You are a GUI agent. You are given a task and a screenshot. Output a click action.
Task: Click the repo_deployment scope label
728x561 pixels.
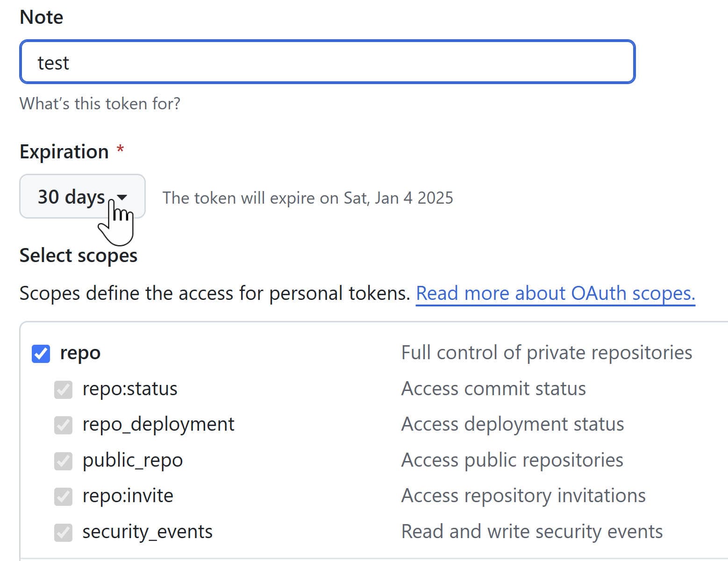(158, 425)
